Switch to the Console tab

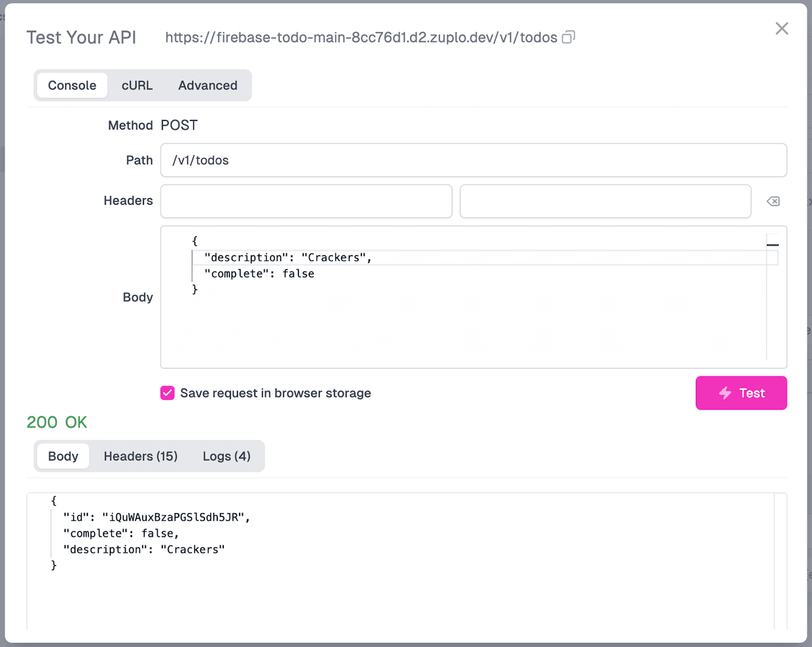[x=72, y=85]
